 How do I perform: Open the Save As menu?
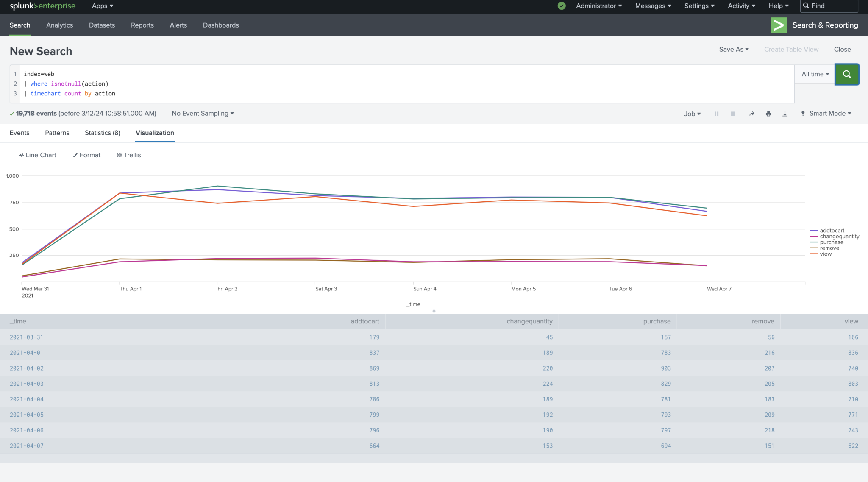[x=734, y=49]
